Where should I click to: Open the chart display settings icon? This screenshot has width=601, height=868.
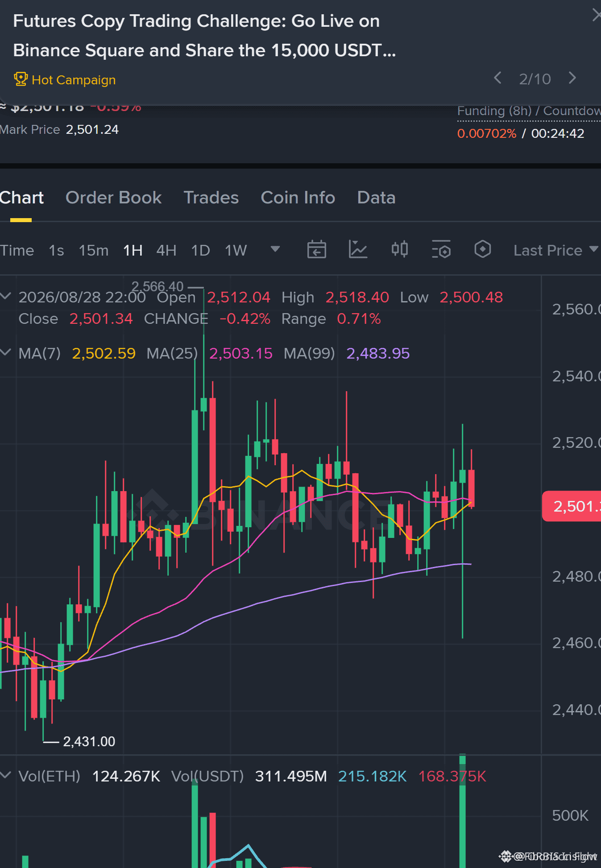point(441,249)
